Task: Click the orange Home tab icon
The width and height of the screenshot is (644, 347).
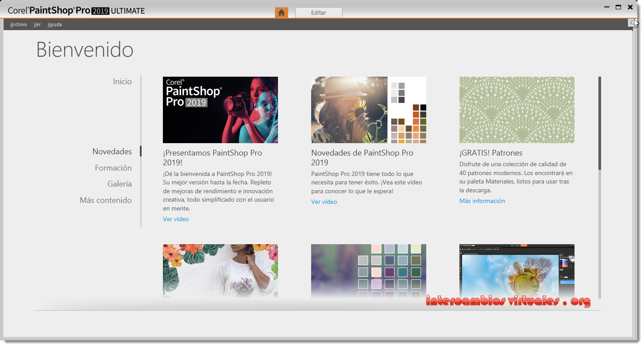Action: pos(282,12)
